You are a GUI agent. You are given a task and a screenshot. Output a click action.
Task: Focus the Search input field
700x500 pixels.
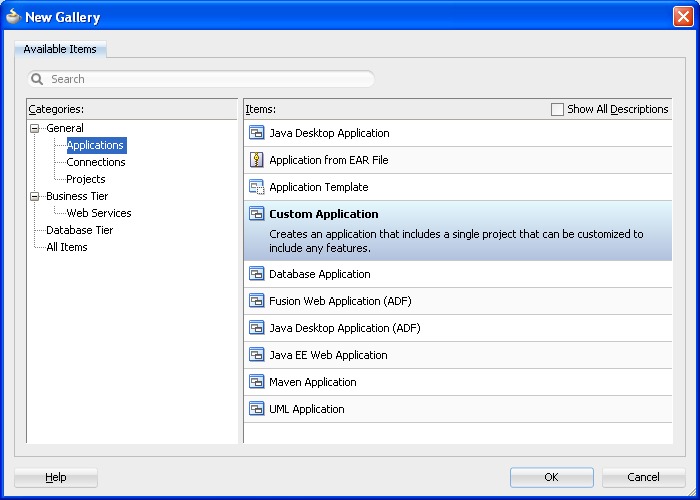click(210, 79)
